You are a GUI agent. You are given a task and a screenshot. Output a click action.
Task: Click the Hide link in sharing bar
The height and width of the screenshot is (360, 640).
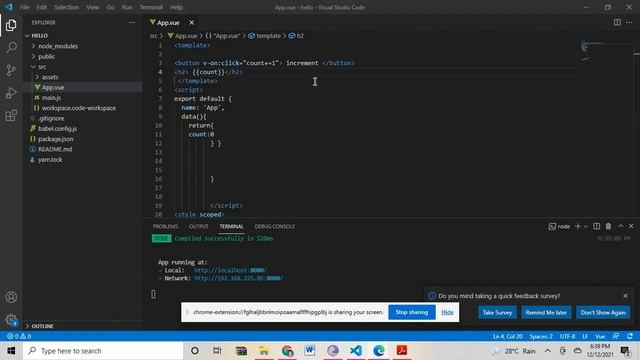[x=447, y=312]
